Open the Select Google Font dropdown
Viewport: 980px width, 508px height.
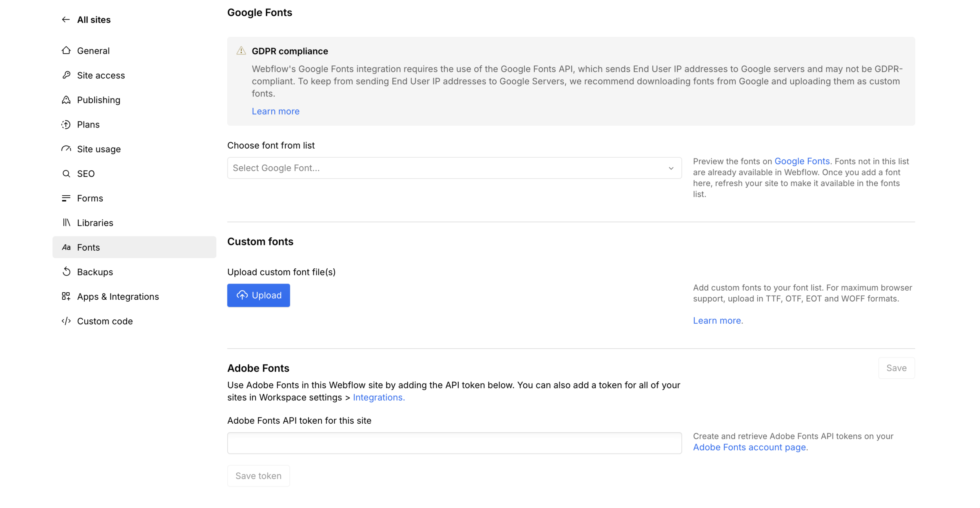(447, 168)
